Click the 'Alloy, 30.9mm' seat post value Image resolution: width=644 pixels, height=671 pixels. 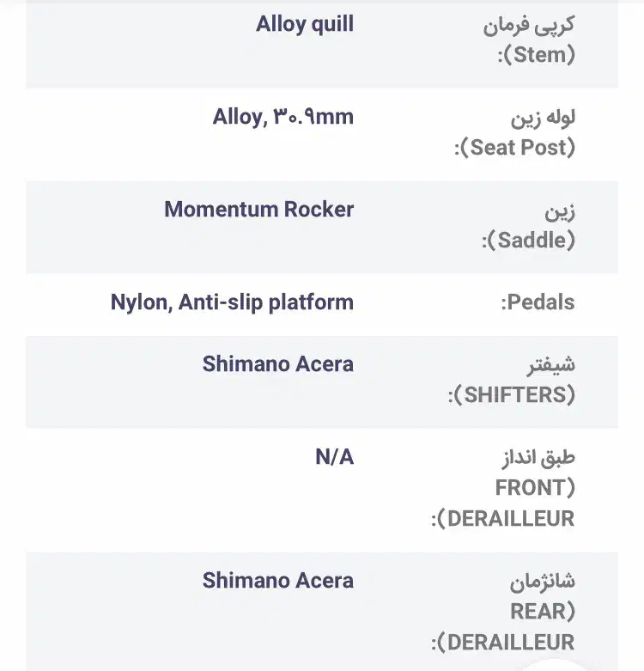283,117
